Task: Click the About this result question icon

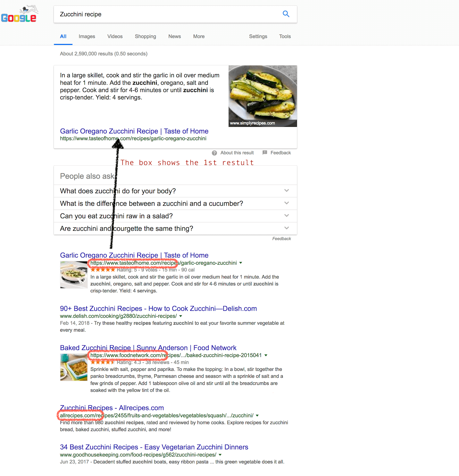Action: click(x=214, y=153)
